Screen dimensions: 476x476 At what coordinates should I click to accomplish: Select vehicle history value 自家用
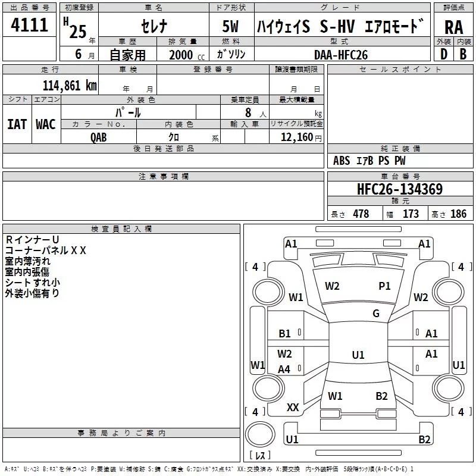coord(127,55)
